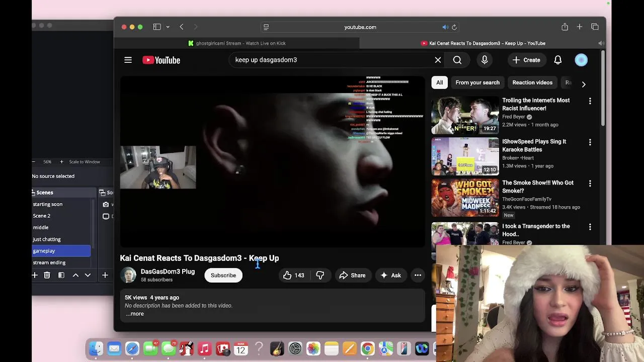Click Scale to Window in OBS
Screen dimensions: 644x362
(85, 162)
